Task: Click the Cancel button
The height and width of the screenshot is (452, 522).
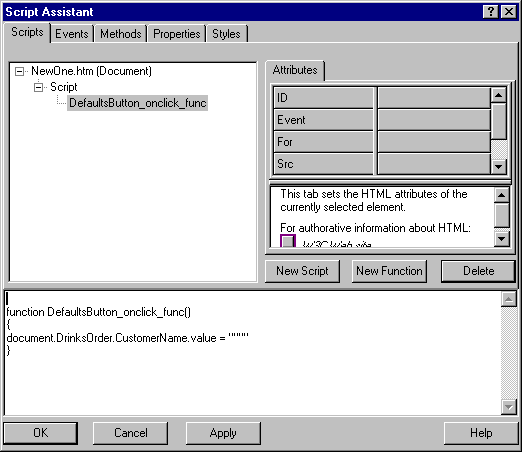Action: (x=130, y=433)
